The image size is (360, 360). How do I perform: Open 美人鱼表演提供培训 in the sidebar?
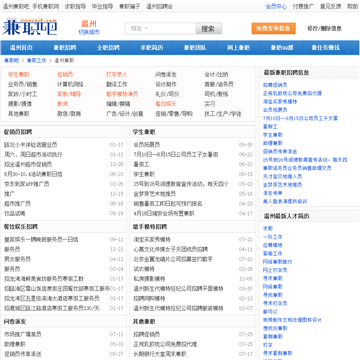285,201
